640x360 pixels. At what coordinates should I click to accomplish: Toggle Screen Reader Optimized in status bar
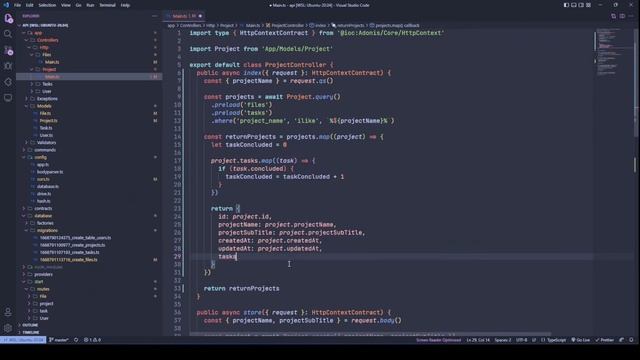point(438,340)
